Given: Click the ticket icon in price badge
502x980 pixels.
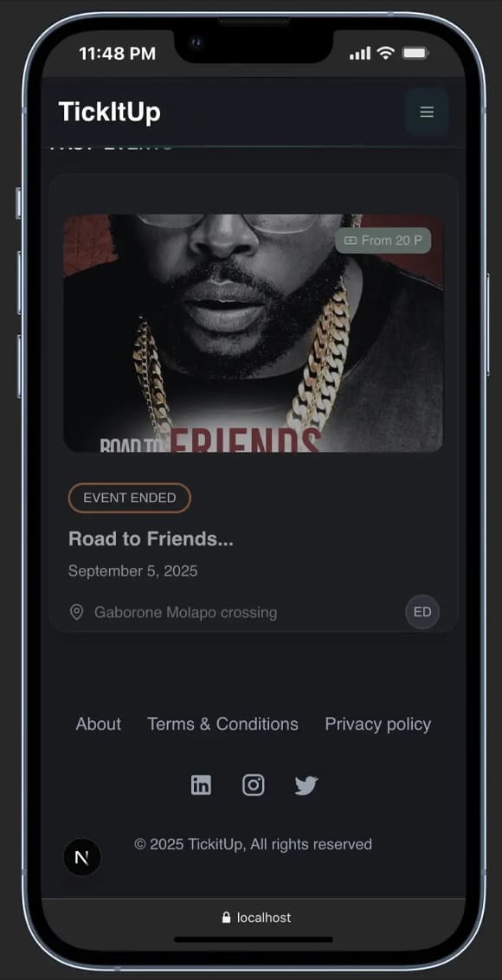Looking at the screenshot, I should [x=351, y=240].
